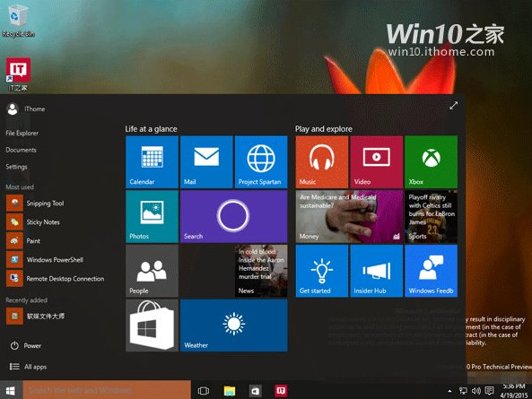Open volume control in system tray
This screenshot has width=532, height=399.
click(476, 391)
